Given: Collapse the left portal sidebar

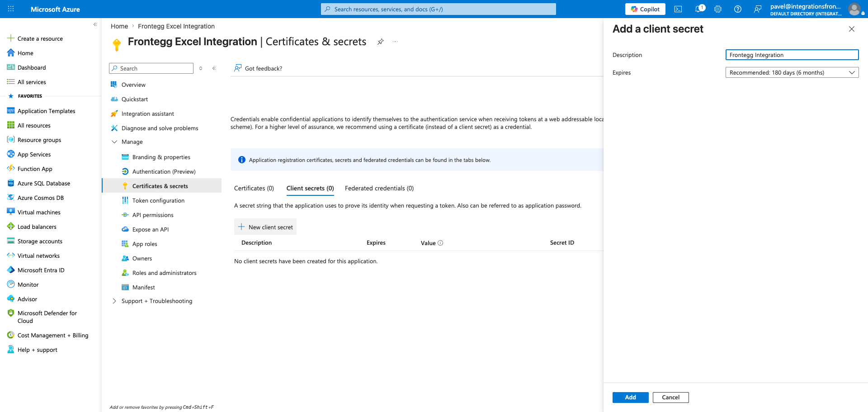Looking at the screenshot, I should point(95,24).
